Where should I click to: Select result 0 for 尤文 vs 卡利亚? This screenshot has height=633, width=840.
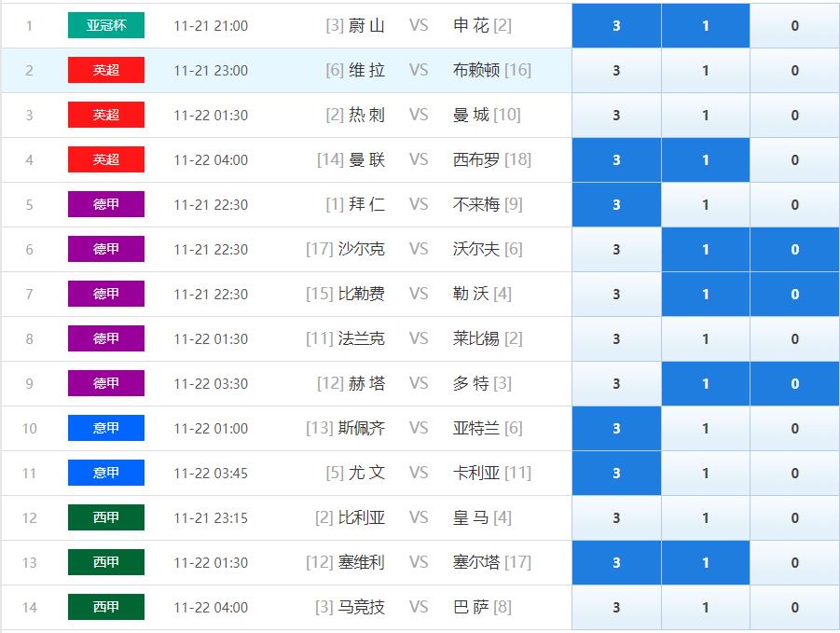[794, 473]
